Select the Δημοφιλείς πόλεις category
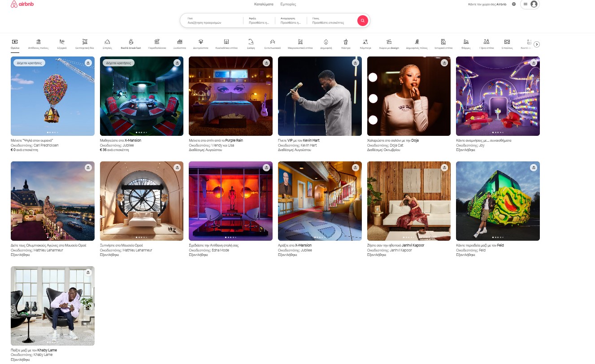 coord(417,43)
